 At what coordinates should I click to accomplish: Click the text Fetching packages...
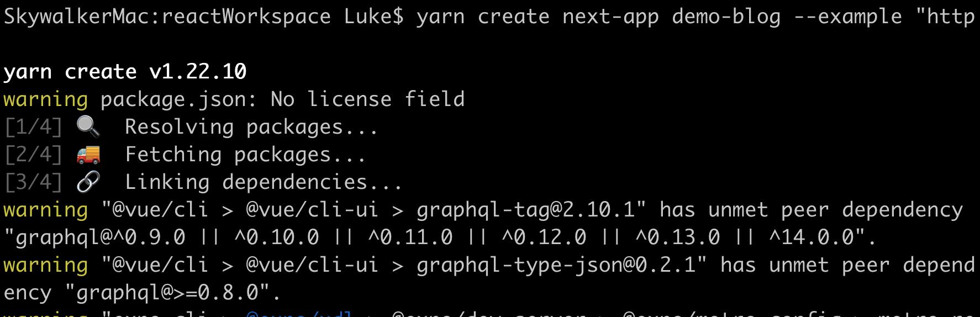[x=245, y=155]
